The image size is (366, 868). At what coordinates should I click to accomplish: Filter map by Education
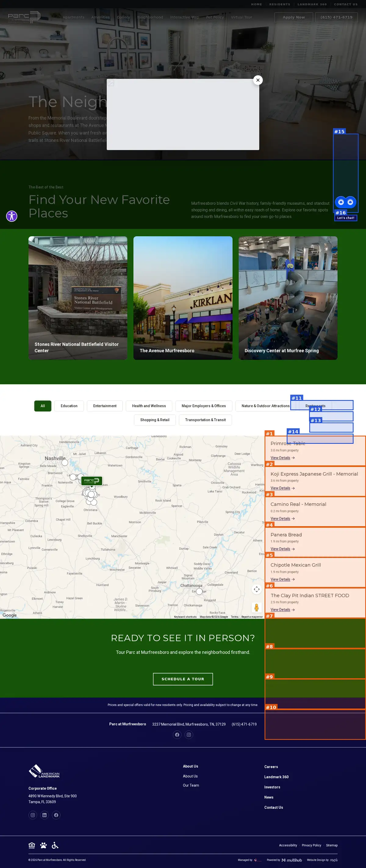click(x=69, y=406)
